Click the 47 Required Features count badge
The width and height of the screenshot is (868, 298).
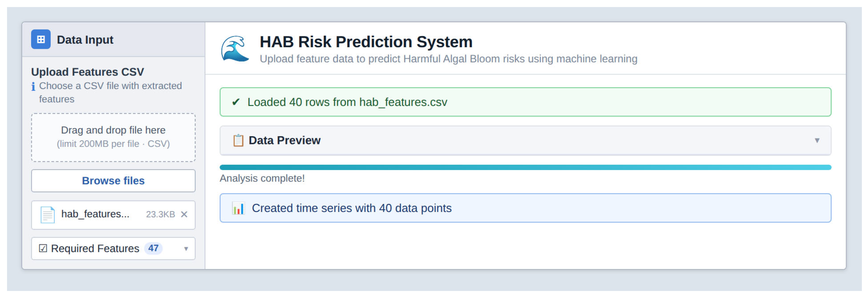click(153, 249)
